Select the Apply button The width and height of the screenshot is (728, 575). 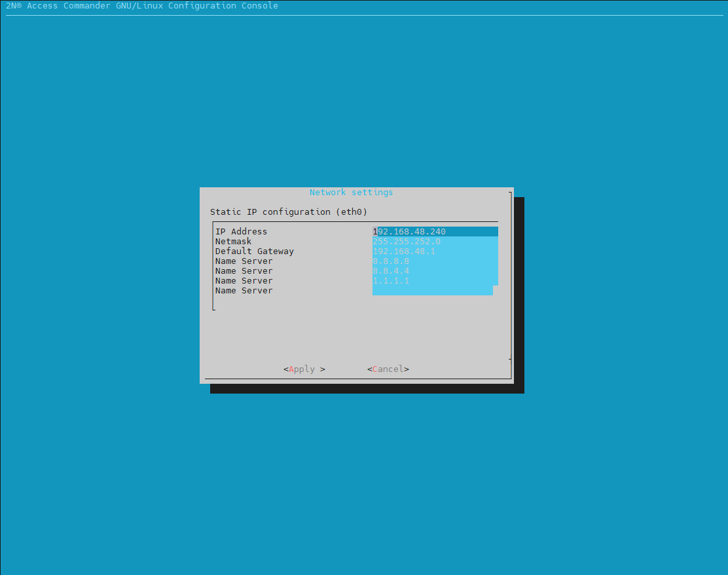[x=304, y=369]
